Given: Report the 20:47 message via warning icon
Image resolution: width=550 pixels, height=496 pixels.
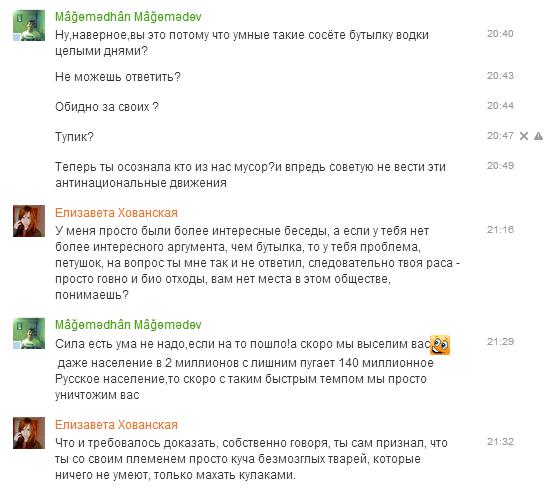Looking at the screenshot, I should pyautogui.click(x=538, y=136).
